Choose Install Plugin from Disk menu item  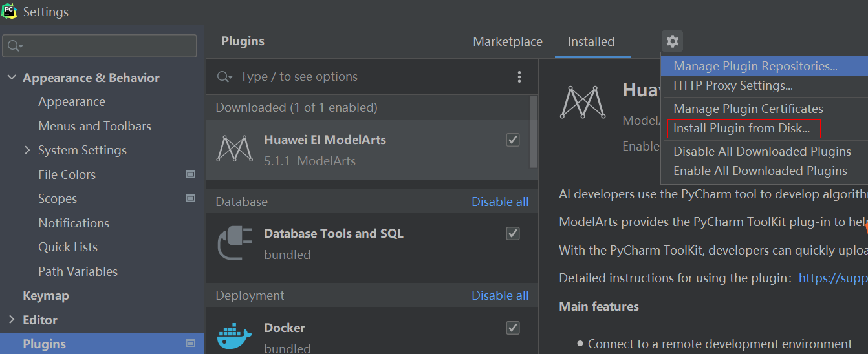click(x=741, y=129)
